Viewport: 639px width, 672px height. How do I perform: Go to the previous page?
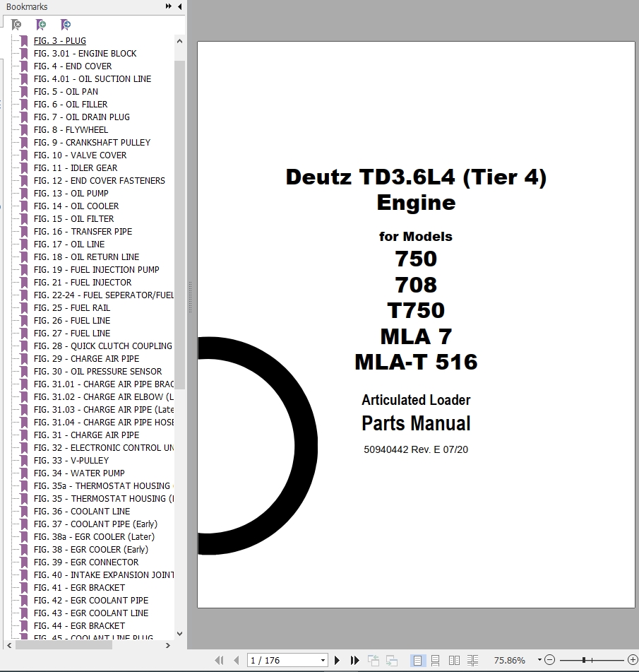pyautogui.click(x=237, y=660)
